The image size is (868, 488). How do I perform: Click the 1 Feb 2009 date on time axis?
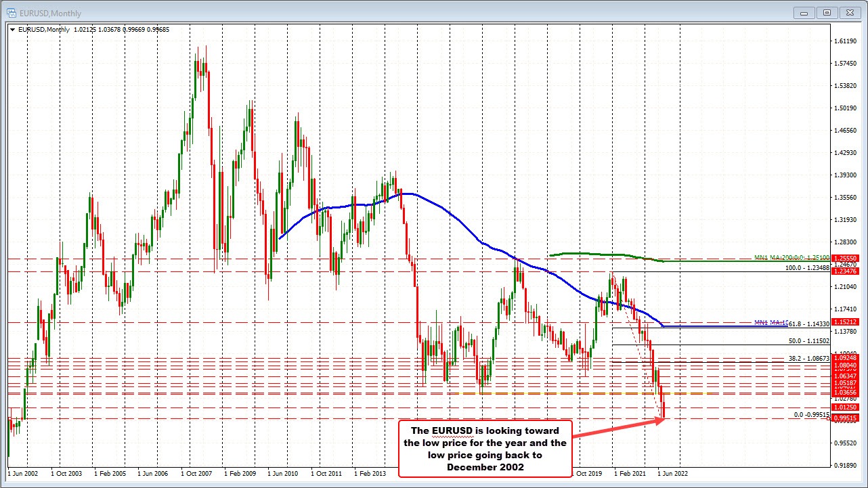(x=240, y=474)
